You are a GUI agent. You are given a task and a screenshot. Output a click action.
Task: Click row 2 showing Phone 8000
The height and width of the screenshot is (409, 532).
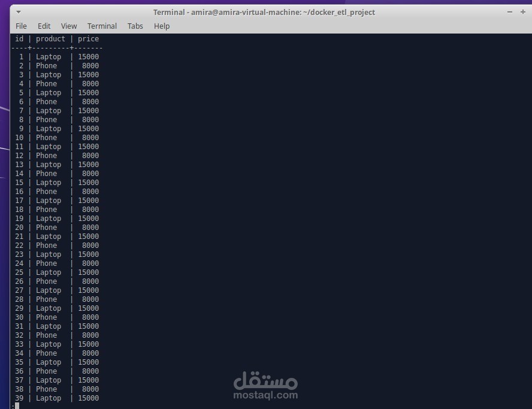pyautogui.click(x=54, y=65)
